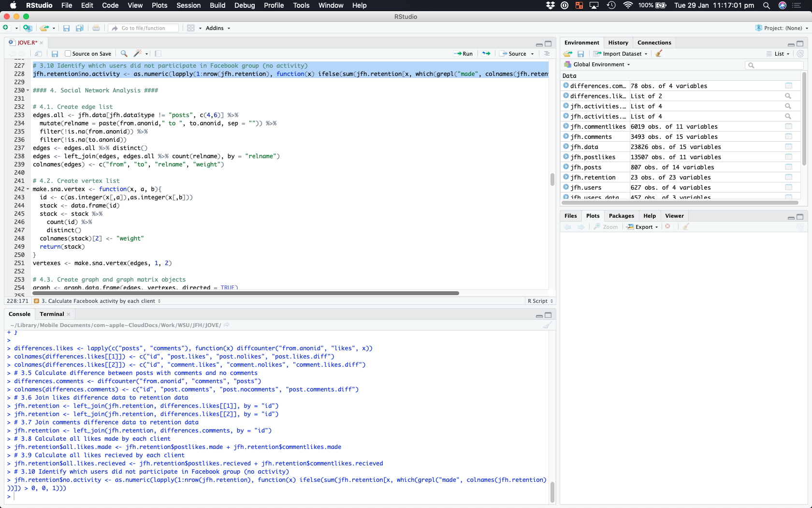The width and height of the screenshot is (812, 508).
Task: Collapse the code fold at line 230
Action: point(28,90)
